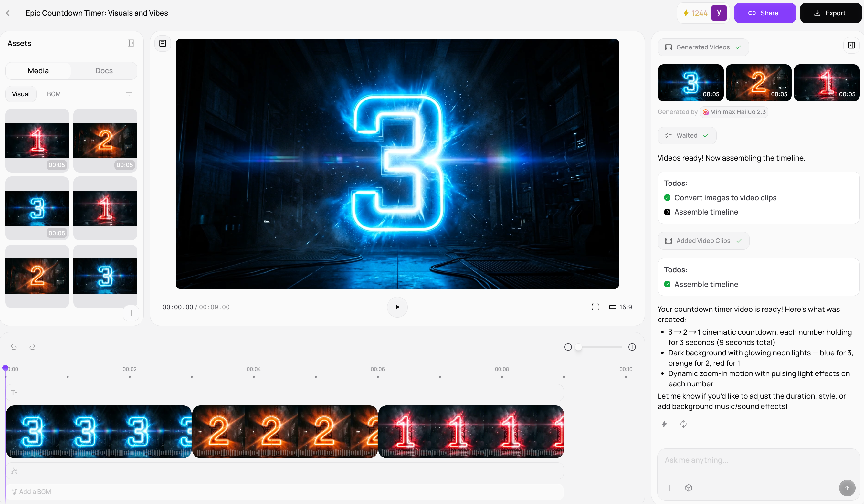Viewport: 864px width, 504px height.
Task: Add new media with plus icon
Action: click(131, 313)
